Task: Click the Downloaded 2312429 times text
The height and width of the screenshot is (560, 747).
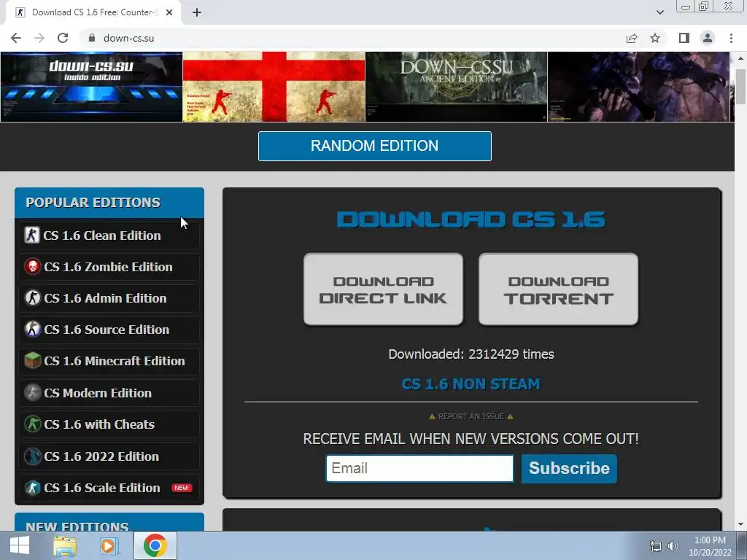Action: pos(471,354)
